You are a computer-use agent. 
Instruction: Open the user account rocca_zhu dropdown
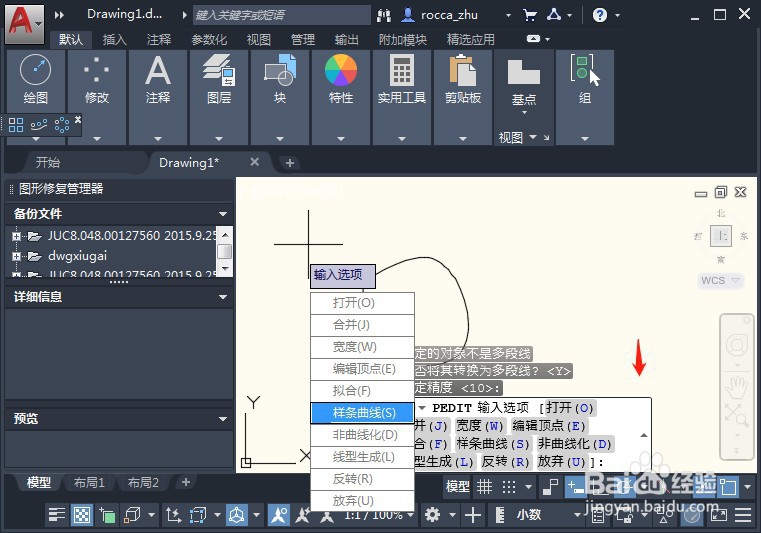coord(508,16)
